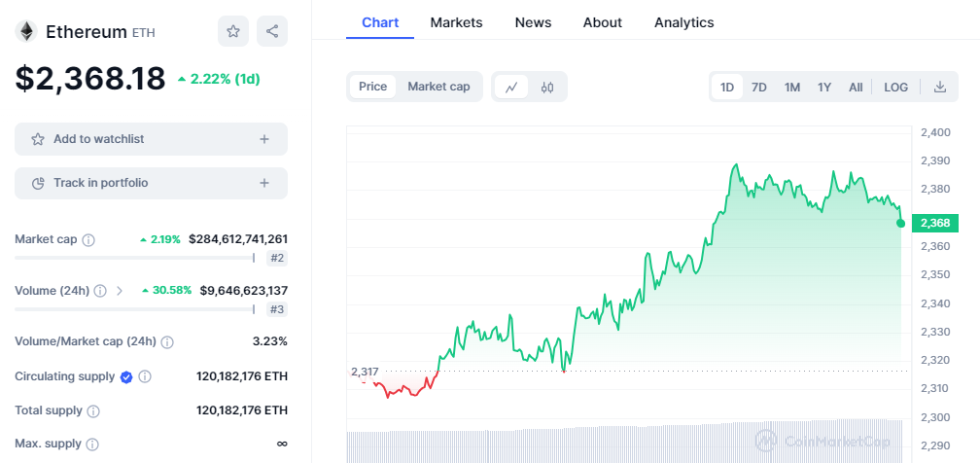Viewport: 980px width, 463px height.
Task: Click the Ethereum diamond logo icon
Action: click(x=25, y=31)
